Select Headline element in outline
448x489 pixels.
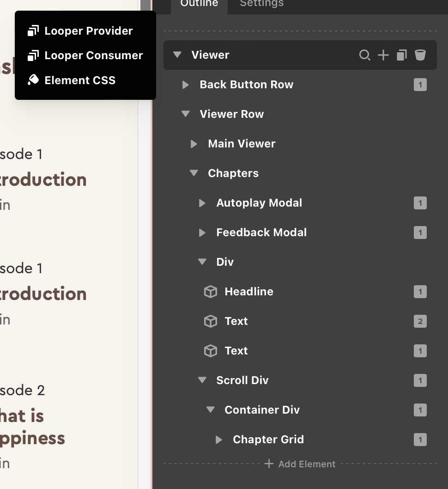[249, 292]
